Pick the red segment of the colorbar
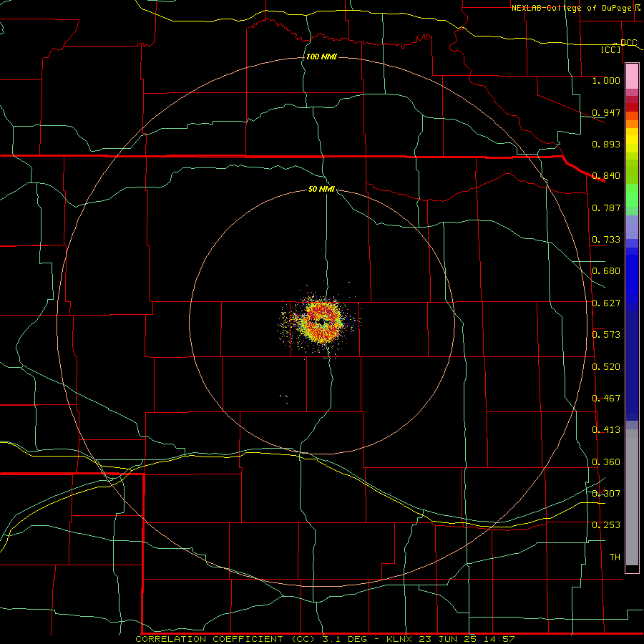644x644 pixels. [632, 107]
